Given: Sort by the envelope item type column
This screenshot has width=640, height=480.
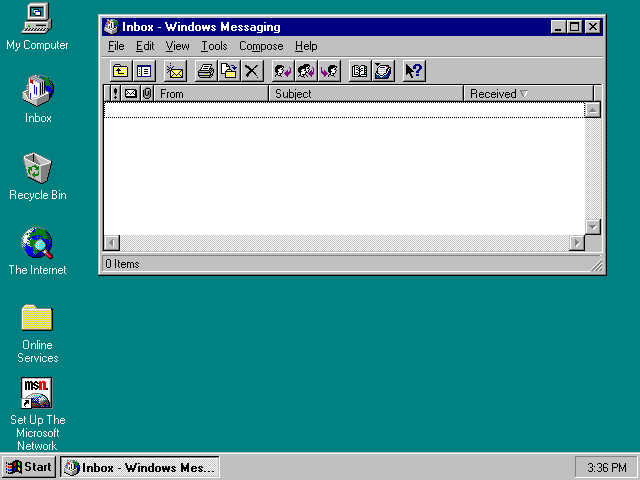Looking at the screenshot, I should tap(131, 94).
